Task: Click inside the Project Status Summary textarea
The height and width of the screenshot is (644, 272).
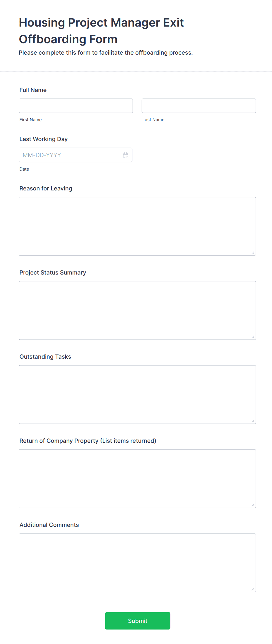Action: pos(137,310)
